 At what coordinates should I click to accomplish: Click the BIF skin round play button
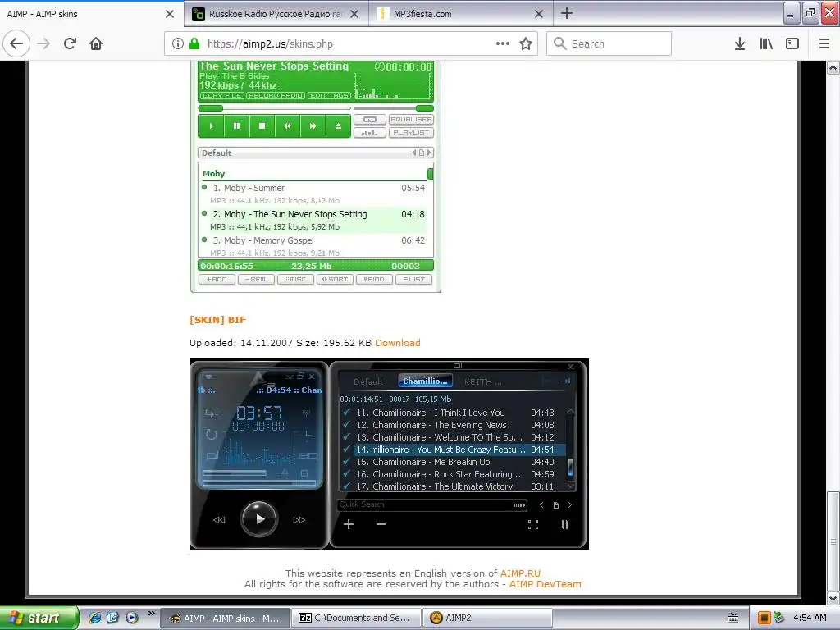click(259, 518)
